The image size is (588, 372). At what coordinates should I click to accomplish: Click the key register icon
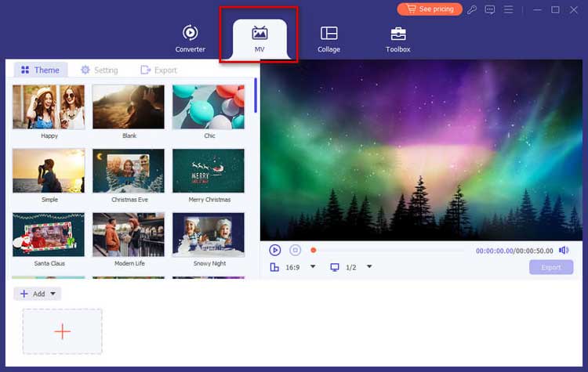coord(472,9)
